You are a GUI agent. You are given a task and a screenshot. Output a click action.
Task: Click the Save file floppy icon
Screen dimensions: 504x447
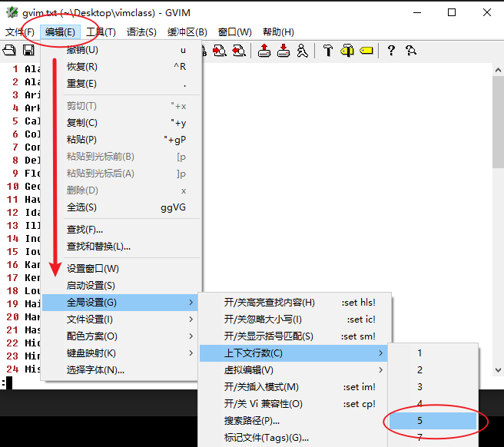[28, 50]
